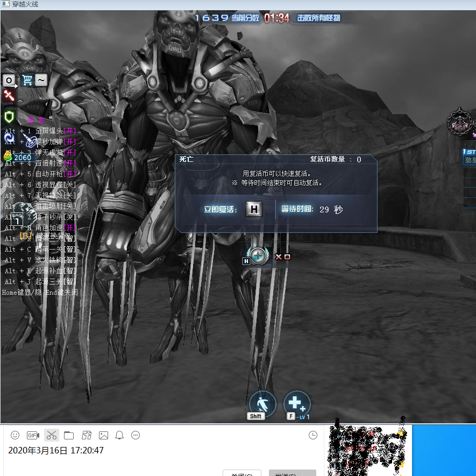Select the drill weapon icon
476x476 pixels.
coord(30,140)
